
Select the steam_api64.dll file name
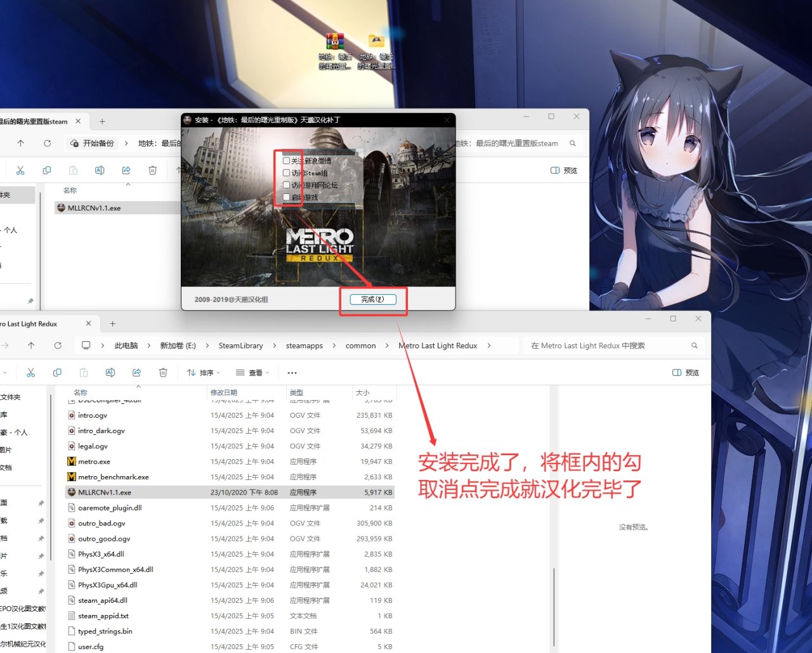click(103, 600)
